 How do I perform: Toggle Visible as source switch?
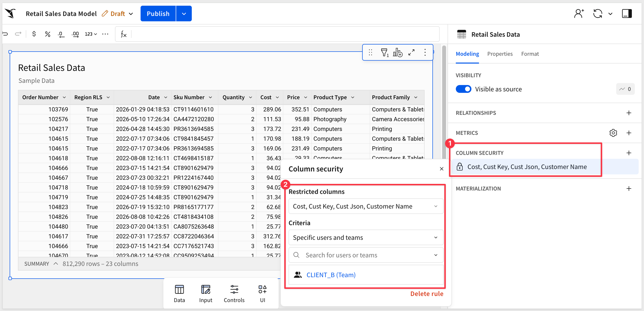point(463,89)
